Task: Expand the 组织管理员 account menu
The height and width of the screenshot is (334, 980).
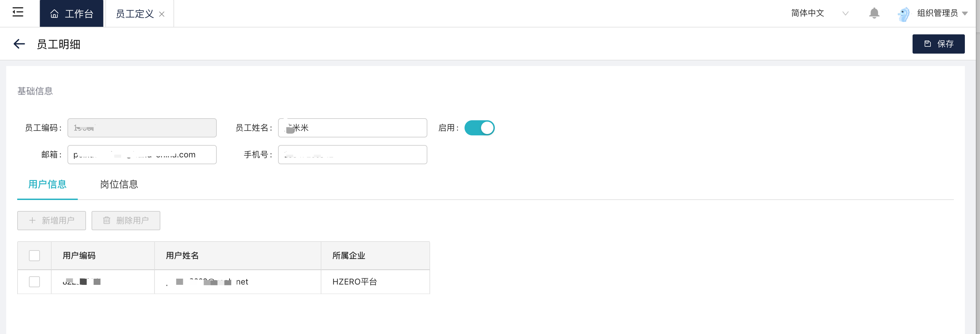Action: pos(942,13)
